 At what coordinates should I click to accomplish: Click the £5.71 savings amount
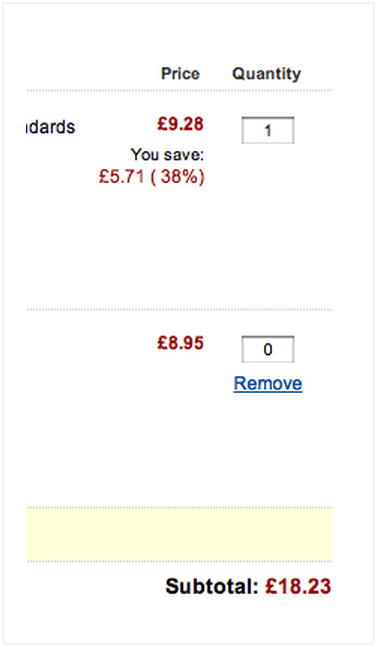click(x=122, y=177)
